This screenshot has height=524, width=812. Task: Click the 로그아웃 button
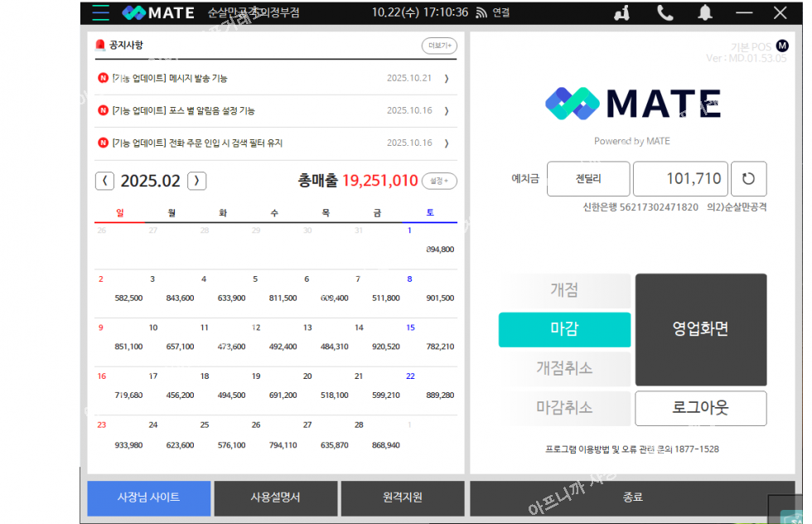coord(700,408)
